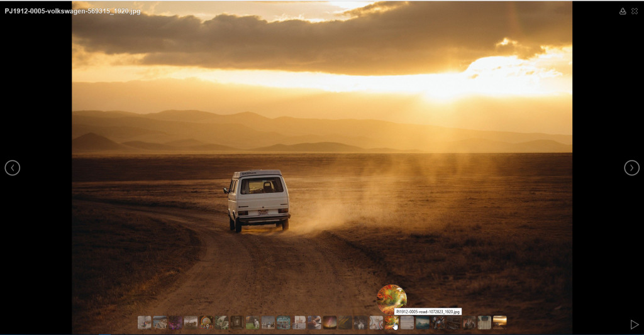The width and height of the screenshot is (644, 335).
Task: Click the PJ1912-0005-volkswagen filename title
Action: 72,11
